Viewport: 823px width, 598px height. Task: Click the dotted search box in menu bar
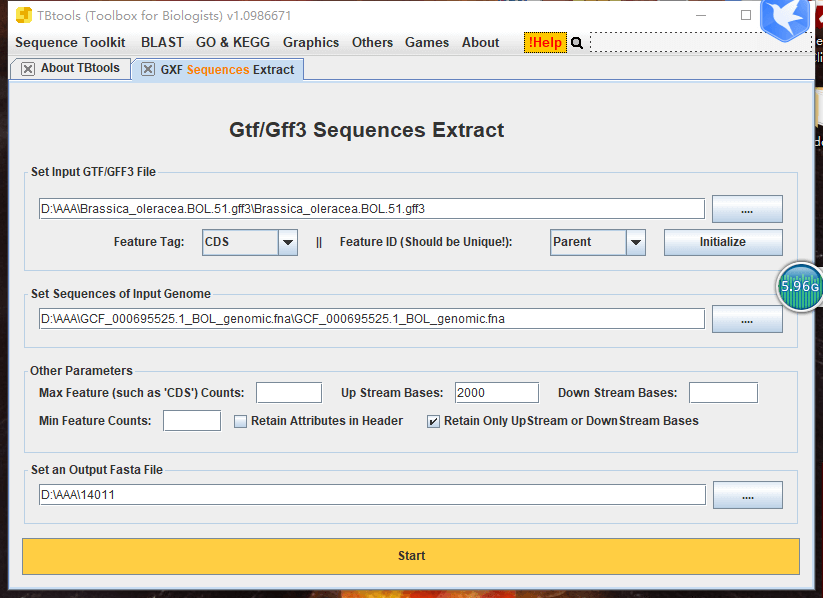pos(701,43)
